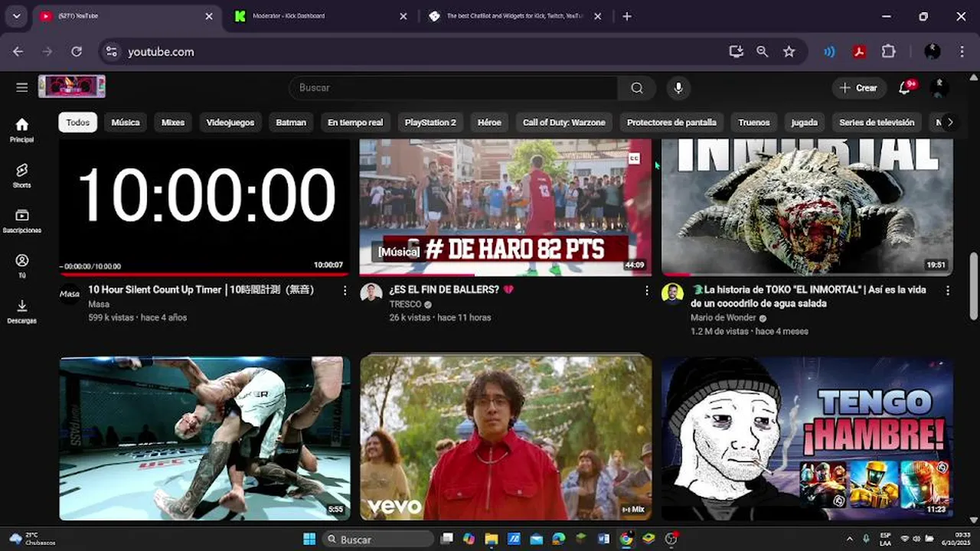Viewport: 980px width, 551px height.
Task: Click the Crear button
Action: tap(859, 88)
